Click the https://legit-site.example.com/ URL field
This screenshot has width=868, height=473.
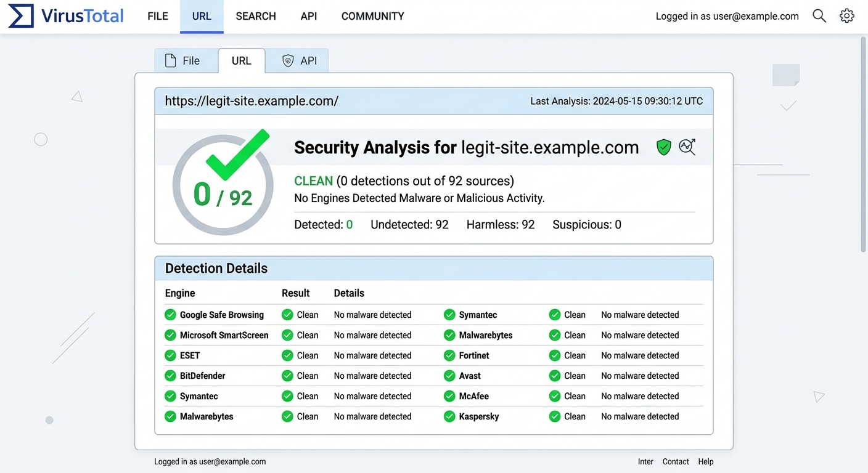(252, 101)
